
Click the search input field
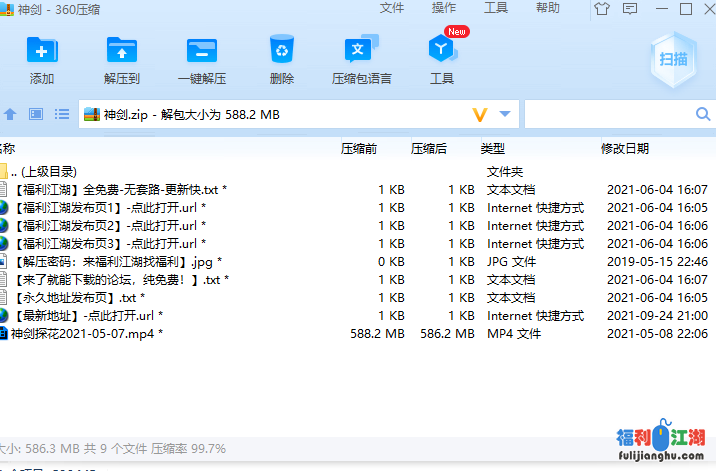pyautogui.click(x=620, y=114)
